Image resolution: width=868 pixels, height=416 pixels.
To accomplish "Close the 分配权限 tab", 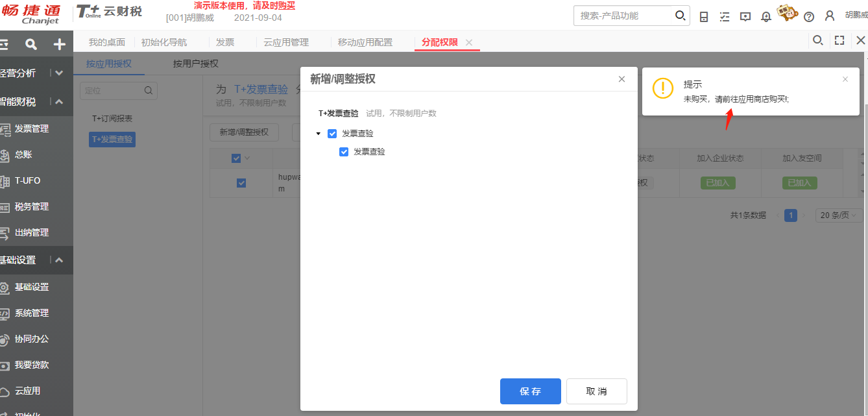I will (x=469, y=42).
